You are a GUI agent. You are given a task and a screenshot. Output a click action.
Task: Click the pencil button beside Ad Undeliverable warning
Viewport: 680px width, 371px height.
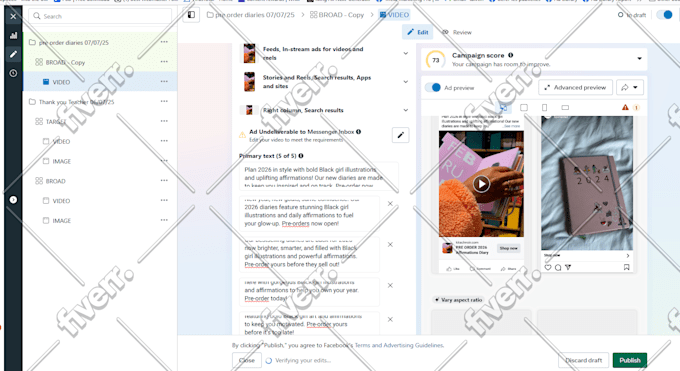400,135
